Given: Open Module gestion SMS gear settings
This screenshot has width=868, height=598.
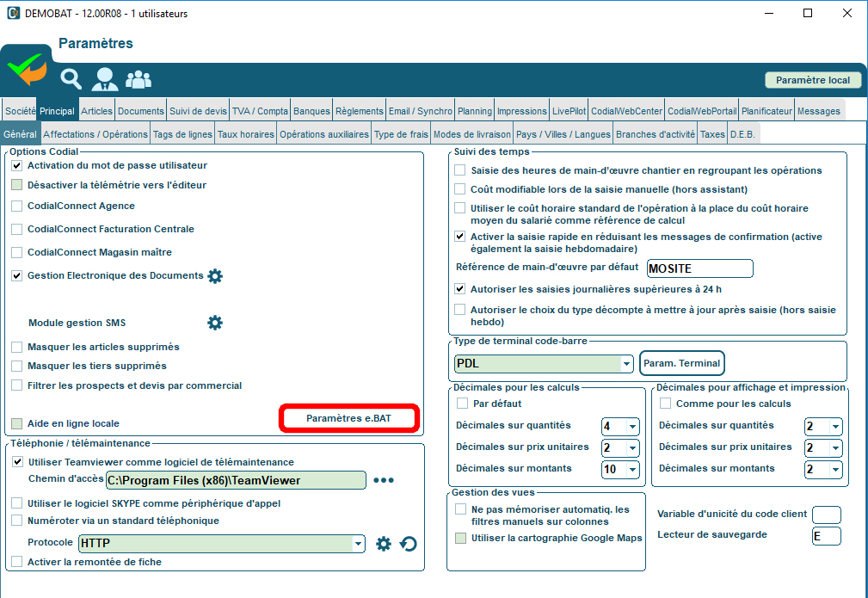Looking at the screenshot, I should (215, 323).
